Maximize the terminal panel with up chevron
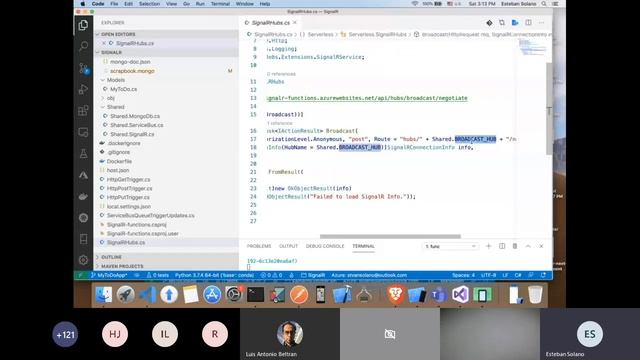Viewport: 640px width, 360px height. (x=528, y=246)
